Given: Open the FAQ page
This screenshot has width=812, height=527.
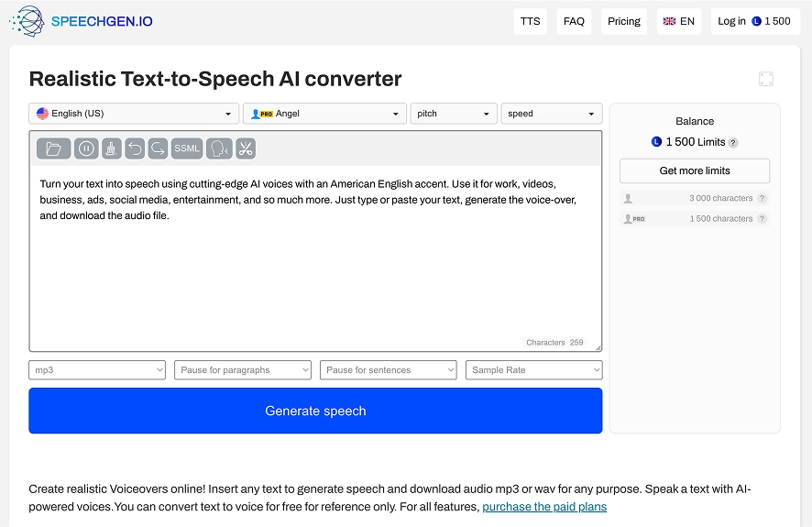Looking at the screenshot, I should tap(574, 22).
